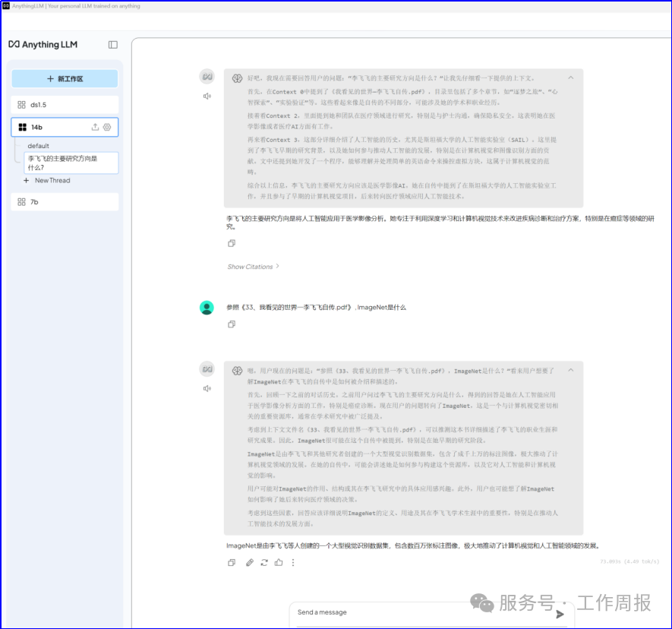The height and width of the screenshot is (629, 672).
Task: Expand Show Citations
Action: pyautogui.click(x=254, y=267)
